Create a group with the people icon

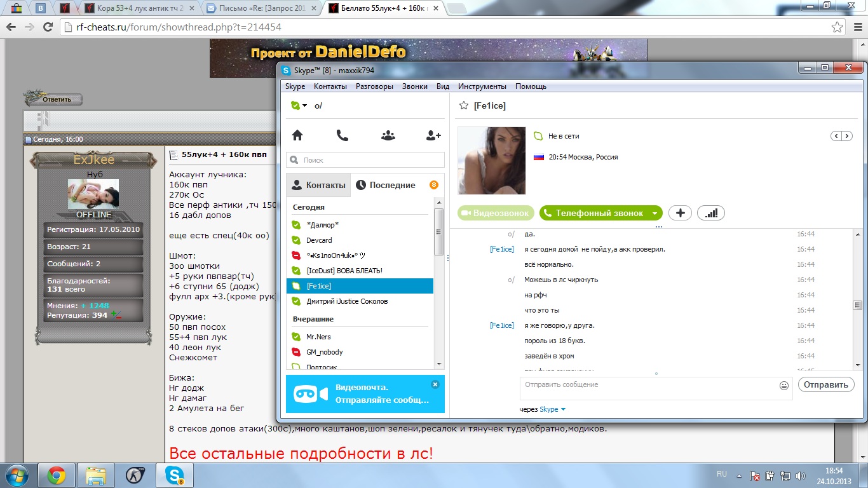point(388,135)
